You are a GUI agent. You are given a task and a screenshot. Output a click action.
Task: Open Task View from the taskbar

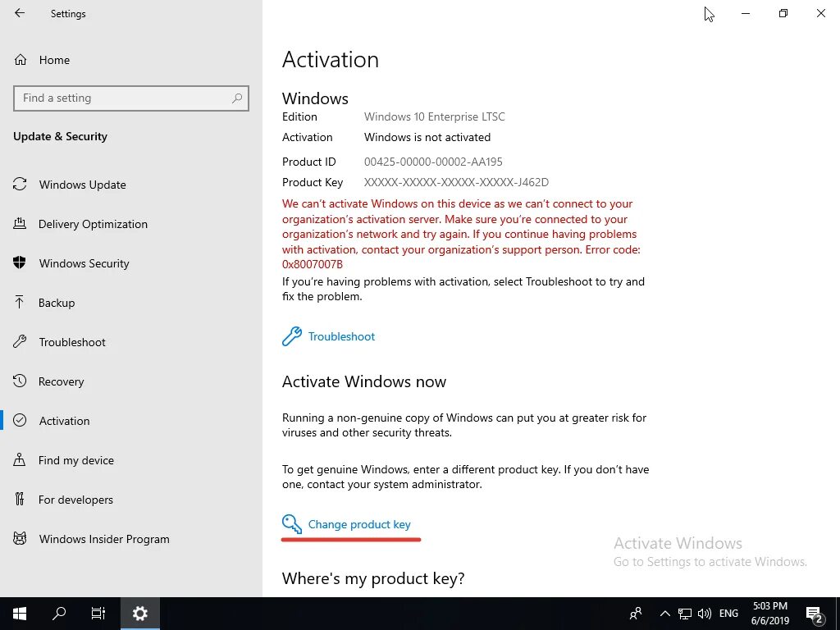98,614
